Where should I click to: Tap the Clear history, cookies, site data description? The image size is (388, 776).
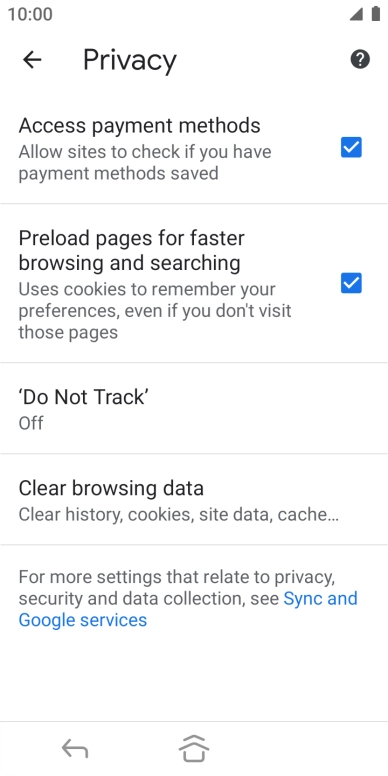[179, 515]
